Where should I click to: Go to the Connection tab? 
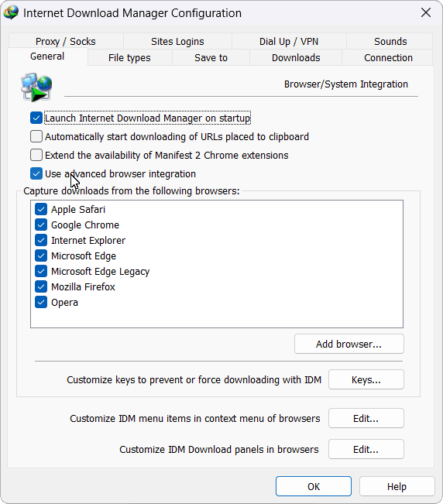[388, 57]
